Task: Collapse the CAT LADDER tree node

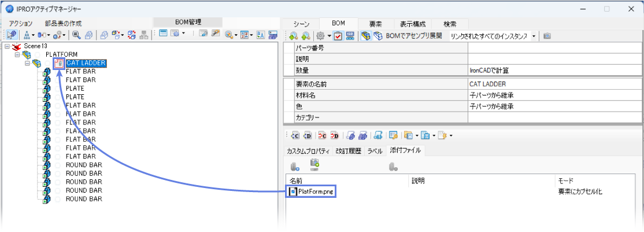Action: [27, 63]
